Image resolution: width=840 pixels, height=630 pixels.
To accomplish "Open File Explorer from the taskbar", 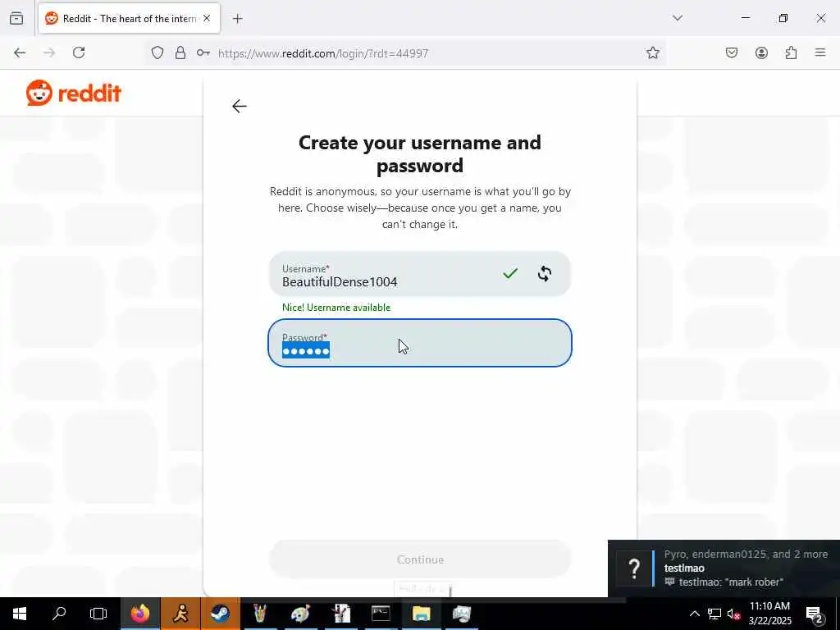I will point(421,613).
